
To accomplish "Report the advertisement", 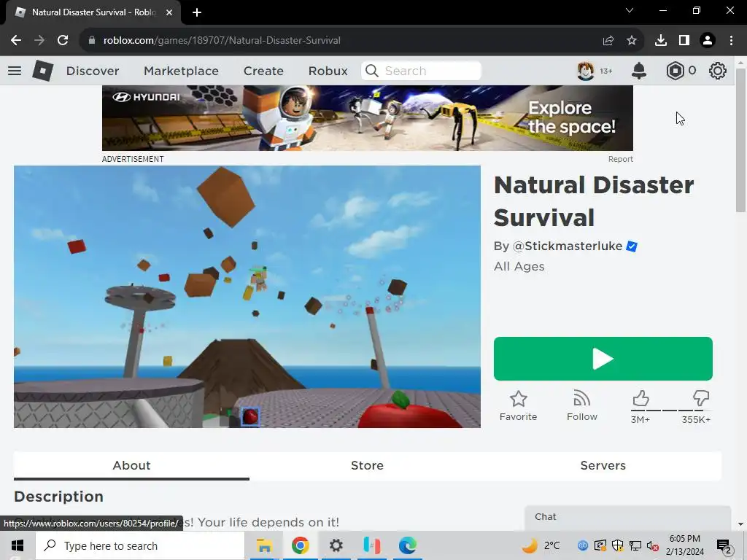I will pyautogui.click(x=620, y=159).
